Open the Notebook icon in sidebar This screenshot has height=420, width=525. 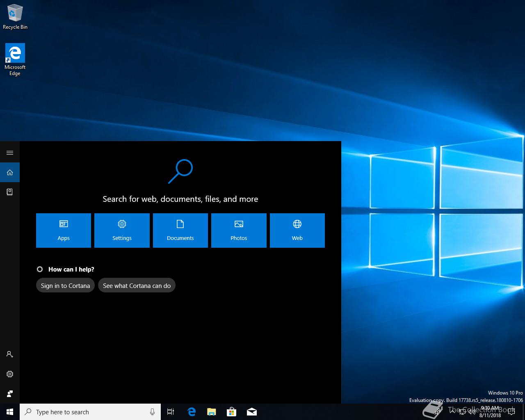(x=10, y=192)
